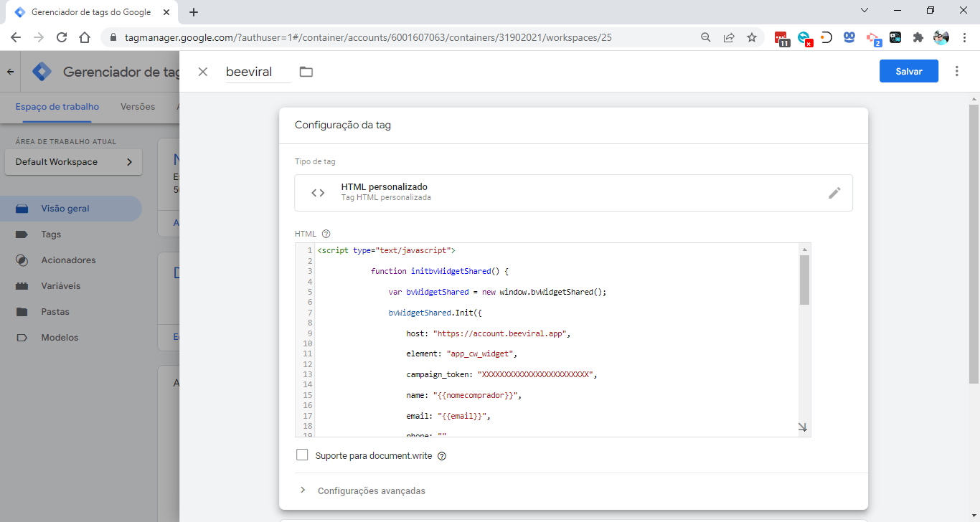The image size is (980, 522).
Task: Edit the tag name beeviral field
Action: (x=258, y=72)
